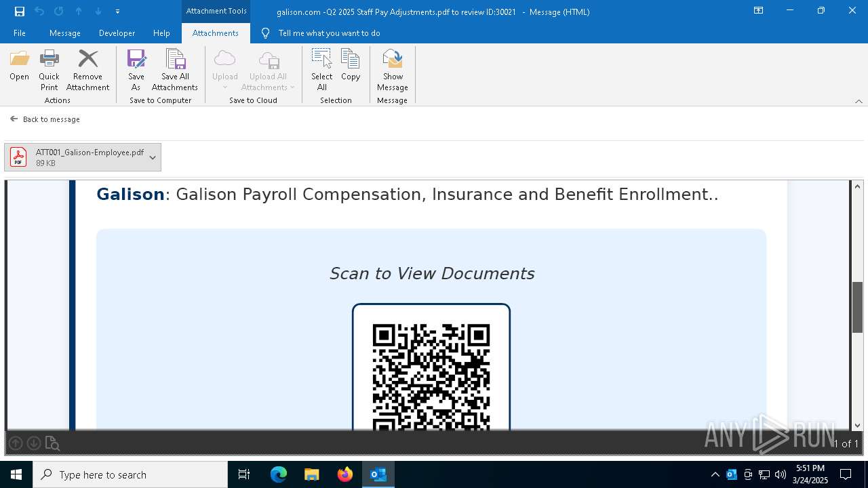Viewport: 868px width, 488px height.
Task: Collapse the ribbon with the chevron
Action: click(859, 101)
